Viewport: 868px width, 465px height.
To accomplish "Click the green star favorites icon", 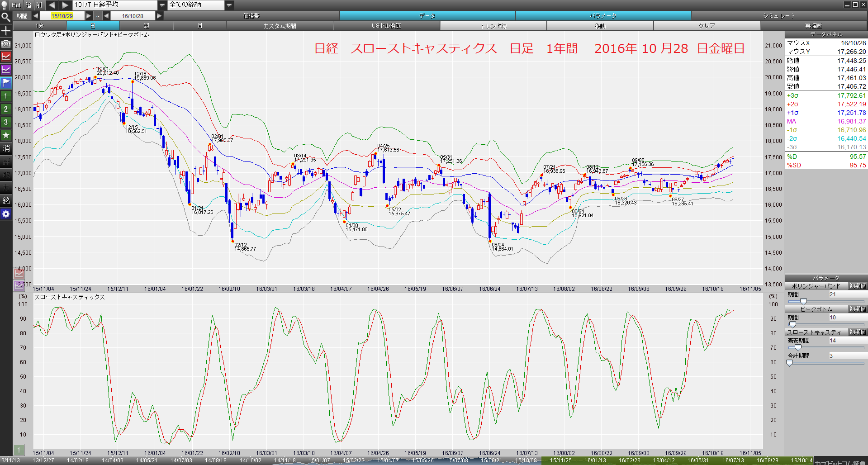I will pos(6,135).
